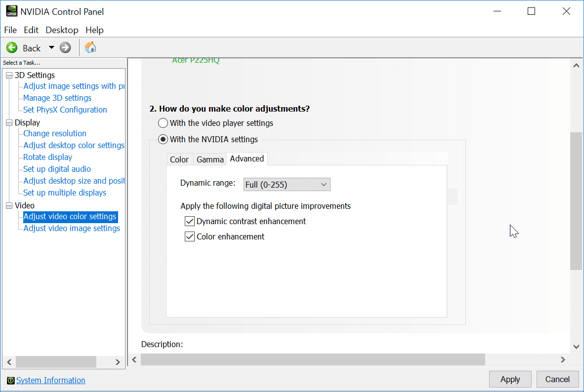Open the NVIDIA home page icon in toolbar
584x392 pixels.
click(90, 47)
